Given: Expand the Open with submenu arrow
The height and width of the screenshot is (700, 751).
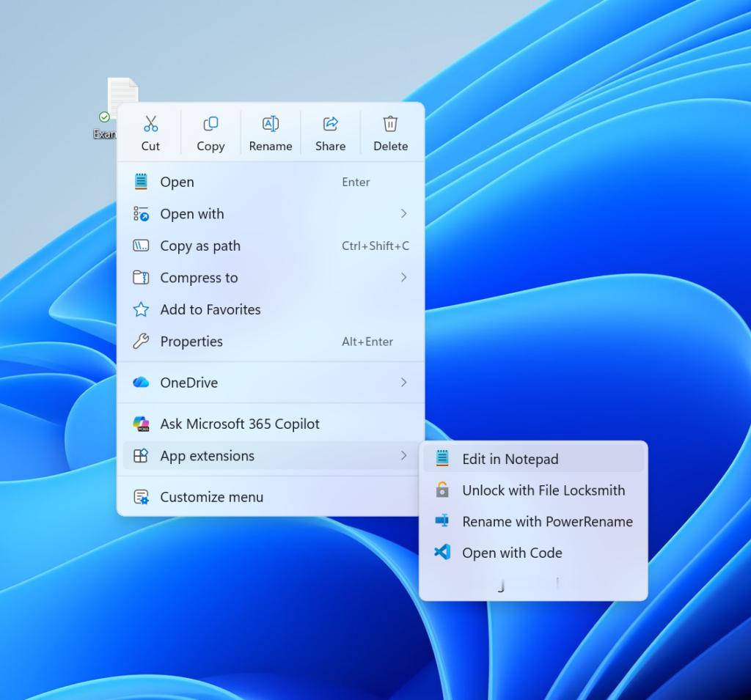Looking at the screenshot, I should [404, 213].
